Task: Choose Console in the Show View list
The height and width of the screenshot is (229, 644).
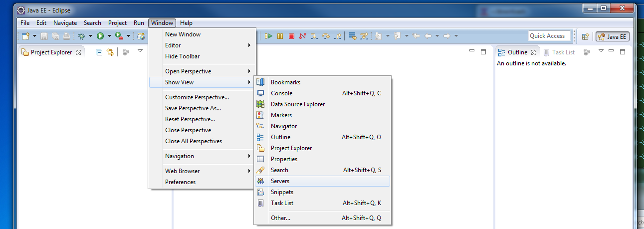Action: click(x=281, y=93)
